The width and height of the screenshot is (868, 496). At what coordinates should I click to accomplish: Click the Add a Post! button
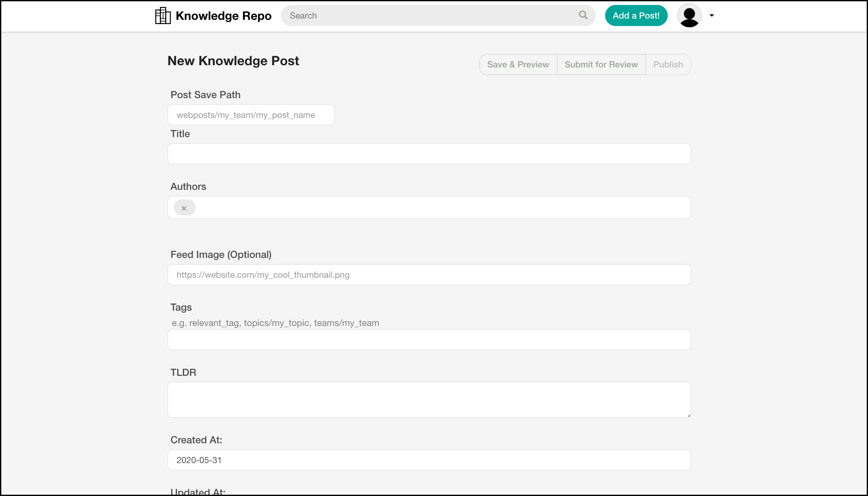tap(636, 16)
